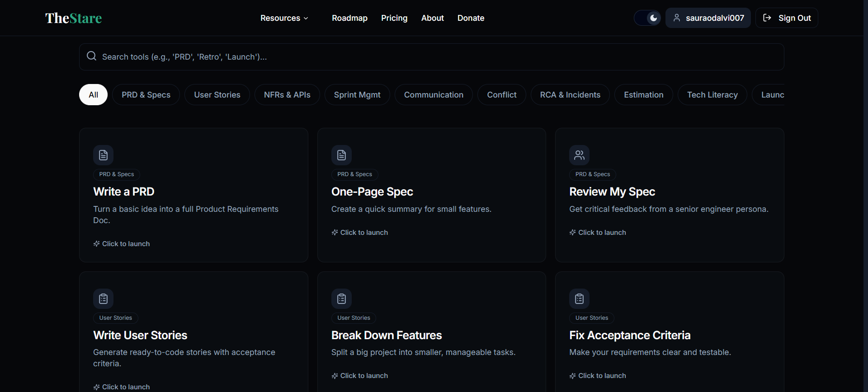Screen dimensions: 868x392
Task: Click the clipboard icon on Break Down Features card
Action: pyautogui.click(x=341, y=299)
